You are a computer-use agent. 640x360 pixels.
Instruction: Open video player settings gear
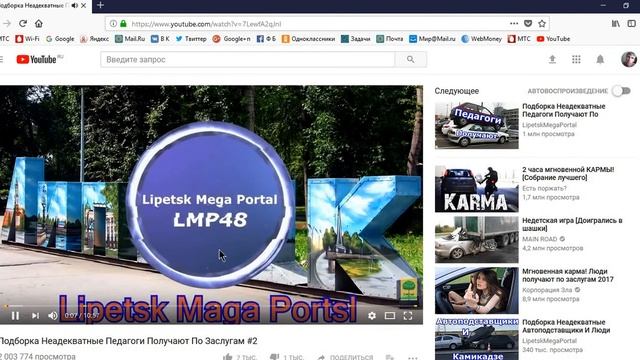[x=372, y=316]
